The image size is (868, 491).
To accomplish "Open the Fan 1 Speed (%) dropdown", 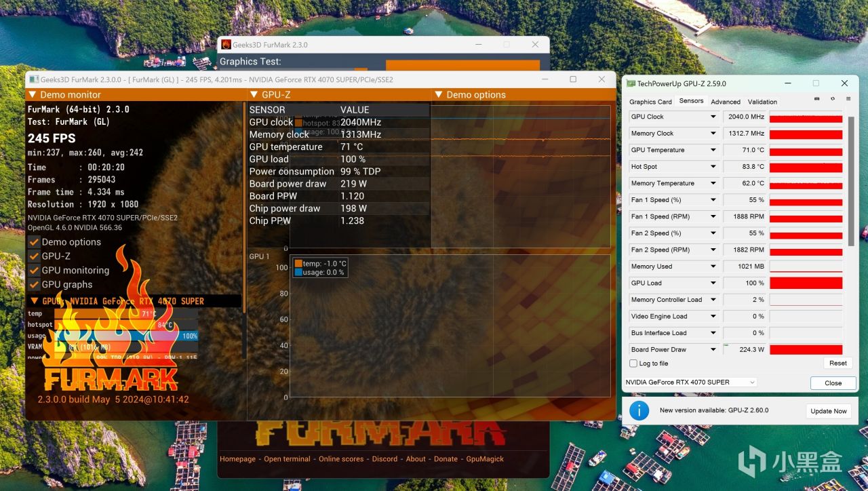I will coord(713,200).
